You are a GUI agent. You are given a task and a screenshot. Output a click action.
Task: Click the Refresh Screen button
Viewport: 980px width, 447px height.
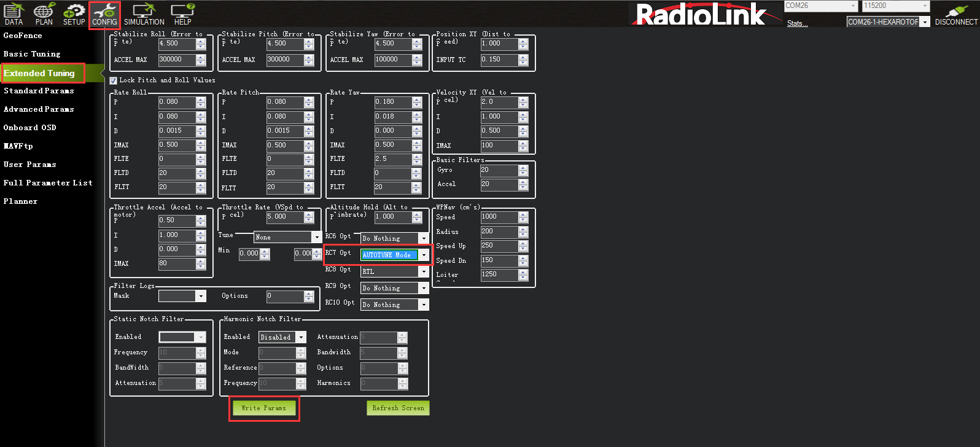tap(398, 408)
